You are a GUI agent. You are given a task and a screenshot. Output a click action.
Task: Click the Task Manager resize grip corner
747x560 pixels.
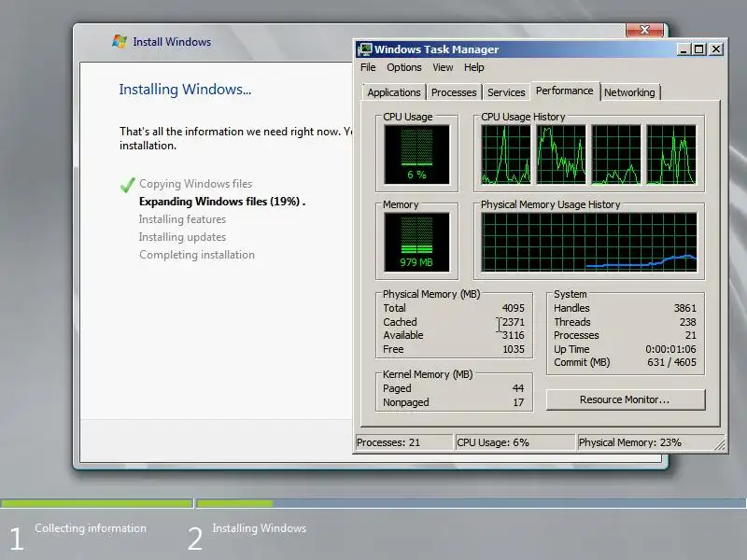click(720, 445)
